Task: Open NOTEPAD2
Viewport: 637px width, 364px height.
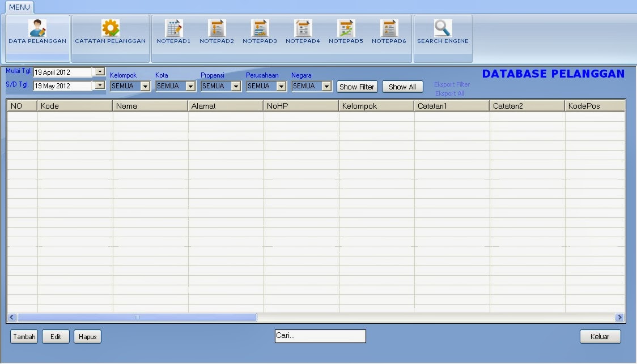Action: click(x=216, y=31)
